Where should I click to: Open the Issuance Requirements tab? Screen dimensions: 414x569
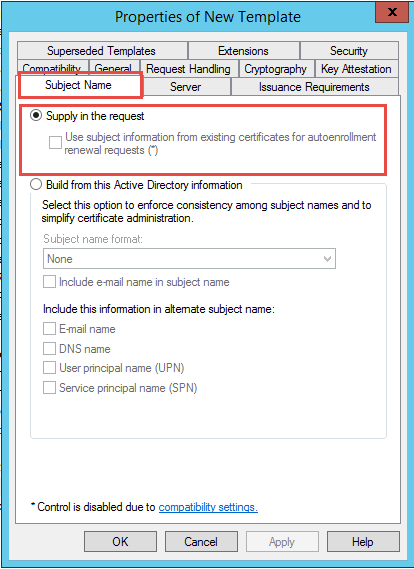(314, 87)
